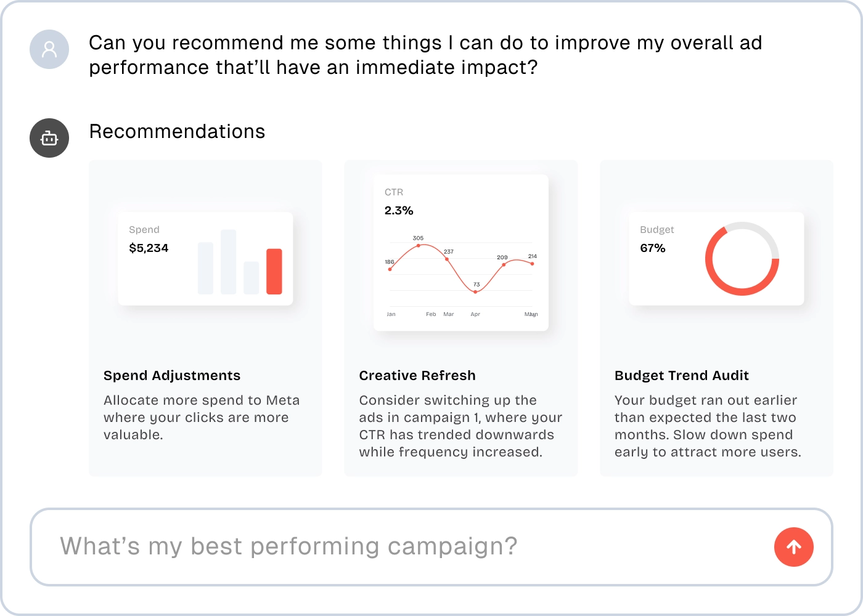
Task: Select the 209 data point on chart
Action: click(504, 264)
